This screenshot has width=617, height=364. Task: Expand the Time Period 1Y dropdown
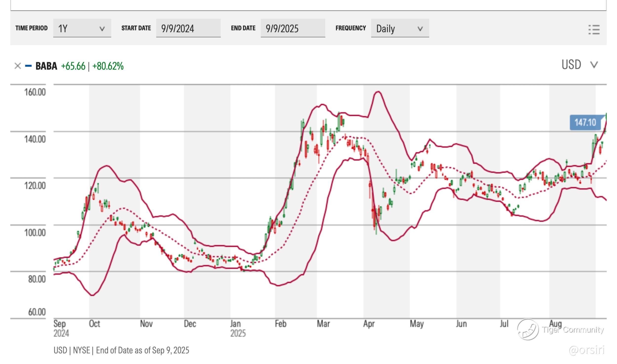pyautogui.click(x=82, y=28)
